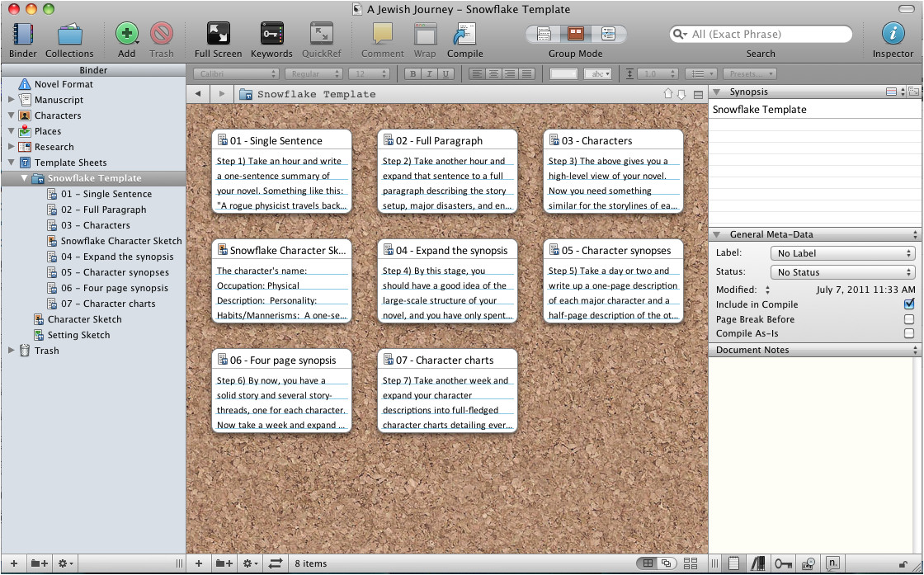Switch to outliner view in Group Mode
The width and height of the screenshot is (924, 575).
click(608, 34)
